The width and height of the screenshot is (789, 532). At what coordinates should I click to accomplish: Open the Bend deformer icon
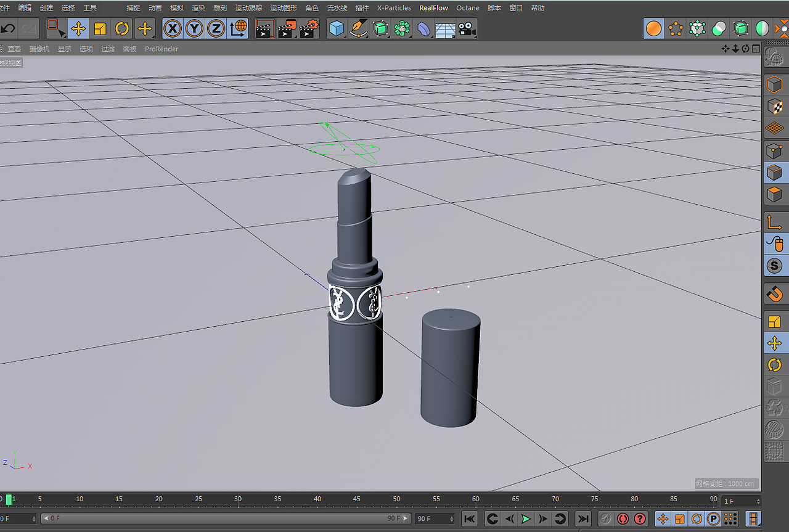(x=423, y=28)
